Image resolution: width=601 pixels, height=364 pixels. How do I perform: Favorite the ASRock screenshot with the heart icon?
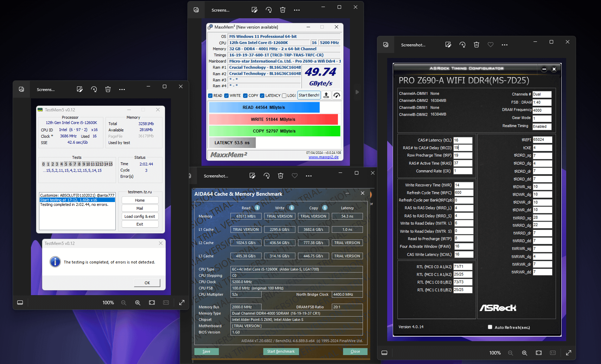[491, 45]
